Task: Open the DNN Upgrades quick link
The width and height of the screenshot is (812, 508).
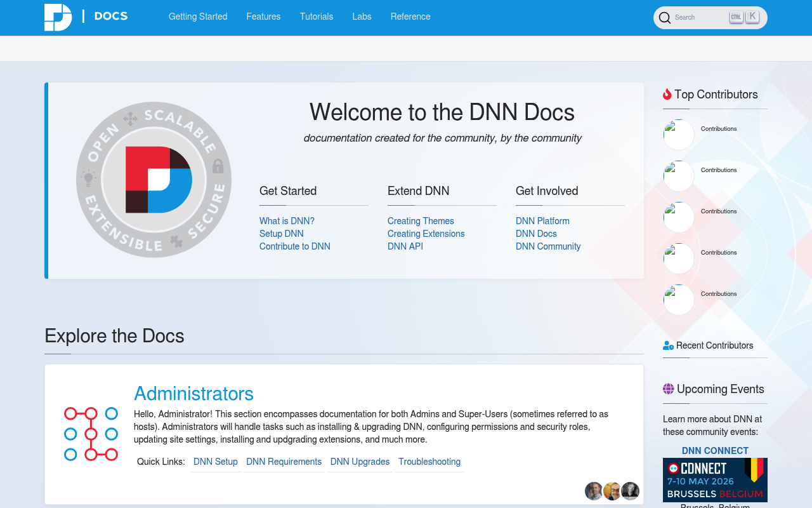Action: pos(360,462)
